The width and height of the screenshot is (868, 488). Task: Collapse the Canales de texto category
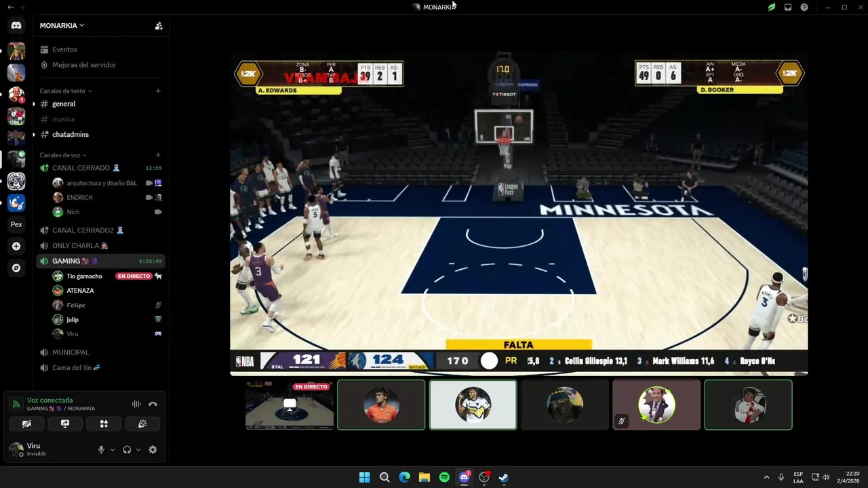point(65,91)
